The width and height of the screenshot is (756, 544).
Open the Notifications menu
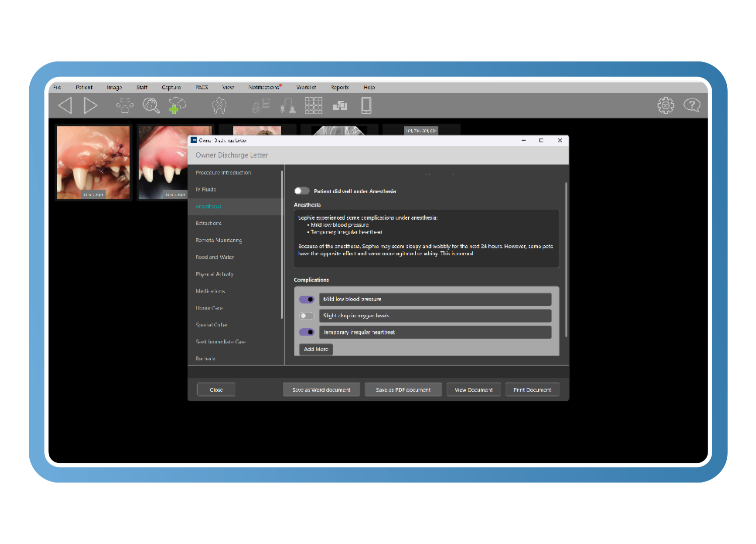coord(264,88)
